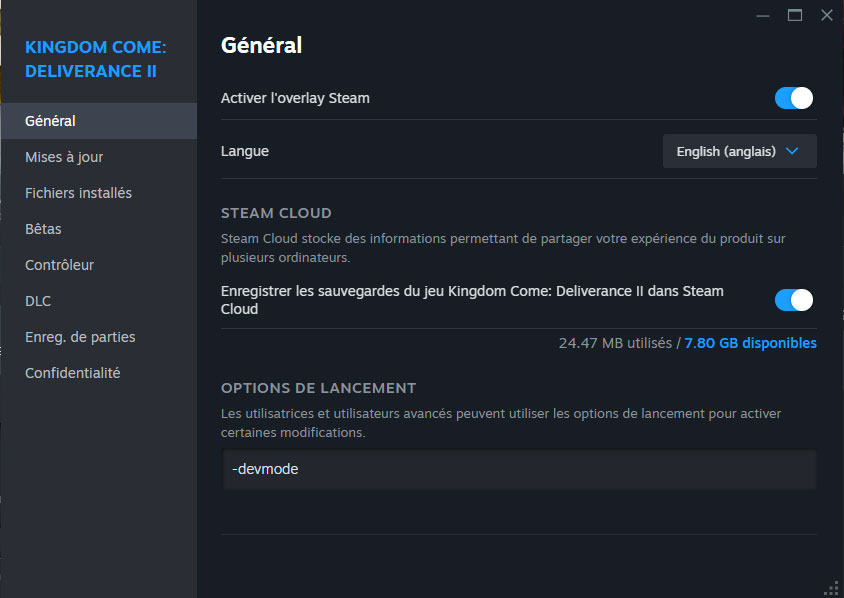Open the Langue dropdown showing English (anglais)
The height and width of the screenshot is (598, 844).
point(740,151)
